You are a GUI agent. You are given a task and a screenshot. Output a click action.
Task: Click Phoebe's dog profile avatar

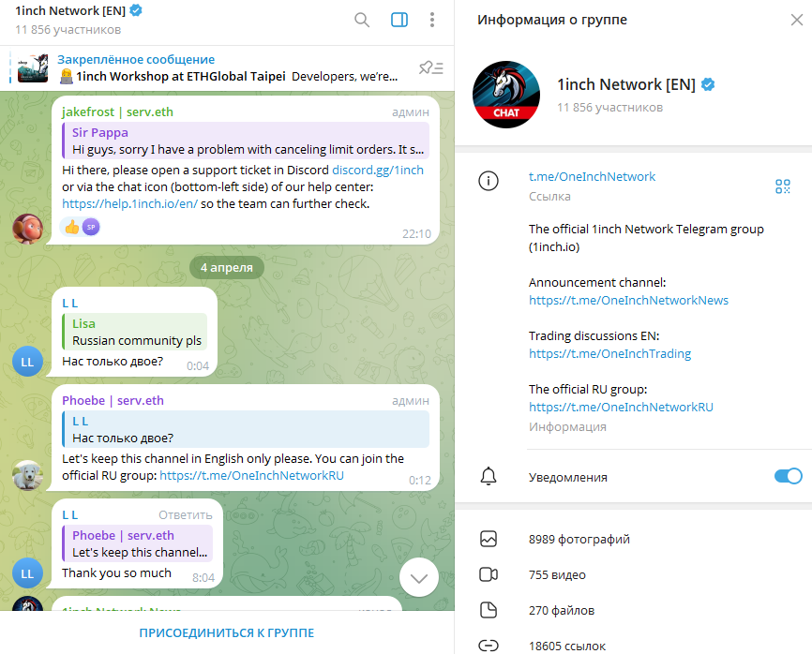[27, 475]
